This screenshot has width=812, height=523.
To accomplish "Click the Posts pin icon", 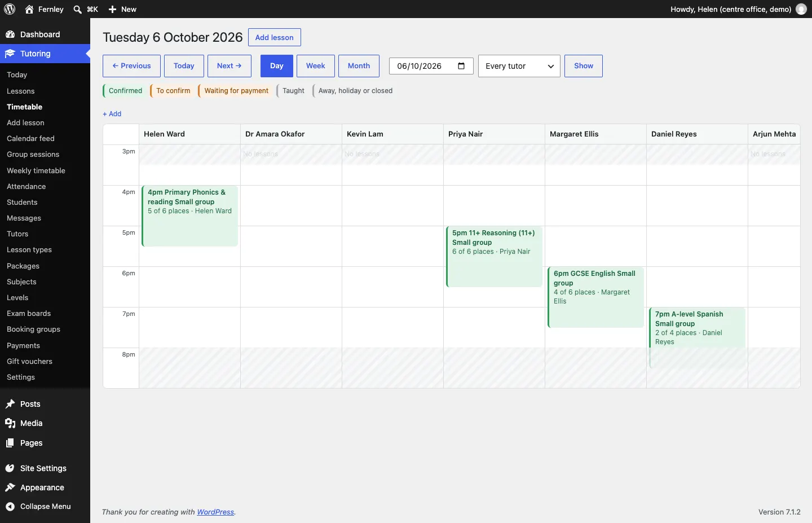I will pyautogui.click(x=10, y=404).
